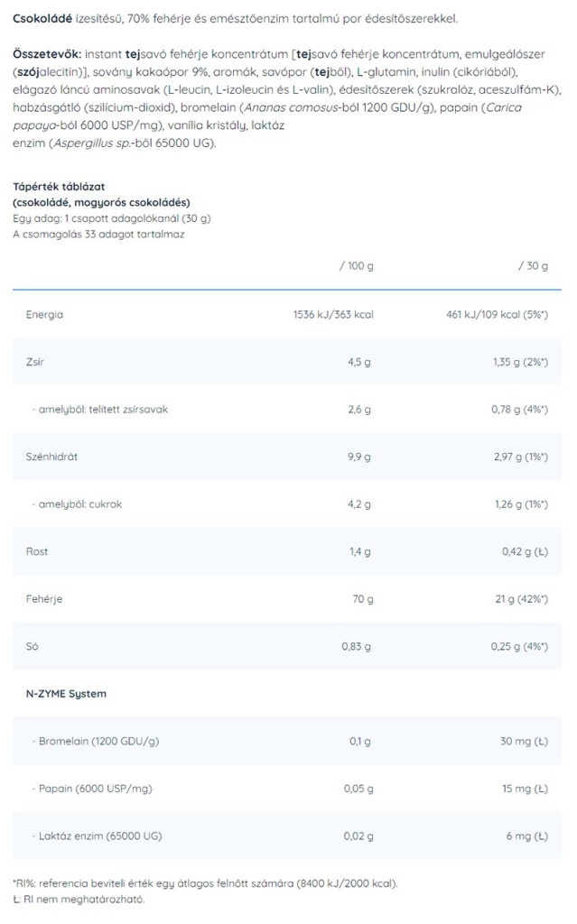
Task: Click the Só row label
Action: 33,645
